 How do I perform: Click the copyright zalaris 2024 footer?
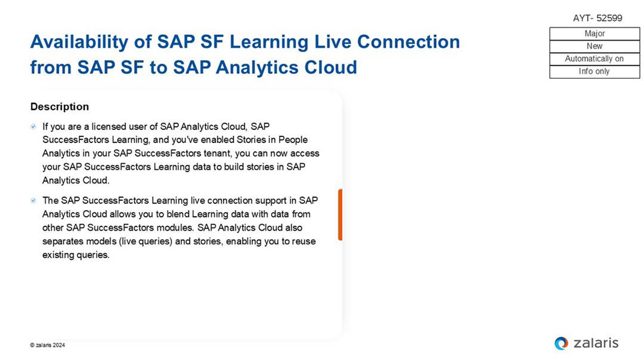pyautogui.click(x=47, y=345)
